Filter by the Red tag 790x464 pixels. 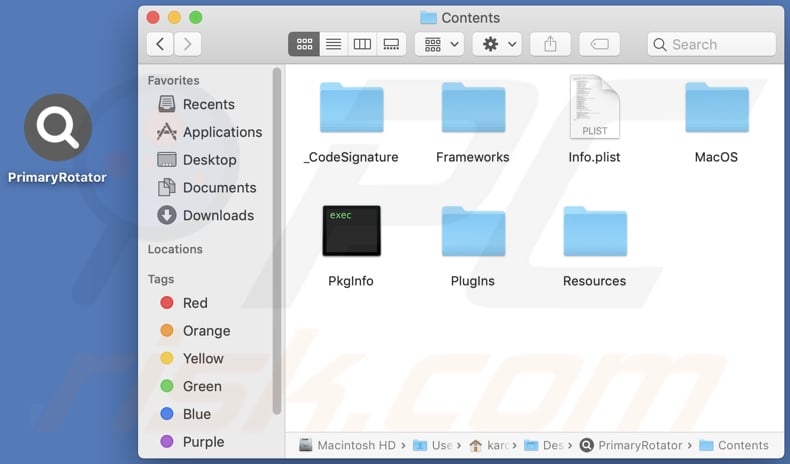[184, 303]
